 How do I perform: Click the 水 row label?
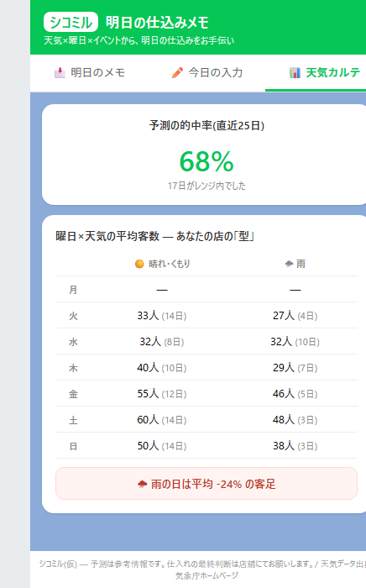coord(73,342)
